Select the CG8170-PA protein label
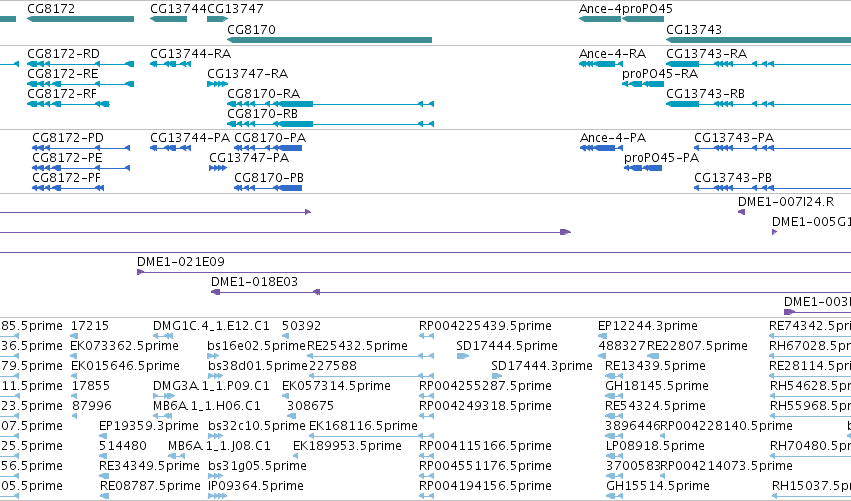Screen dimensions: 851x501 (270, 138)
